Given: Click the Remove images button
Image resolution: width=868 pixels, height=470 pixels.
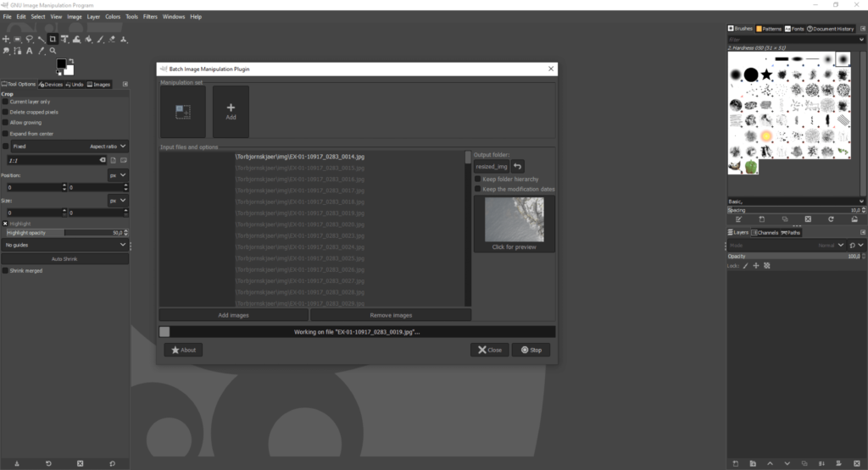Looking at the screenshot, I should (390, 315).
